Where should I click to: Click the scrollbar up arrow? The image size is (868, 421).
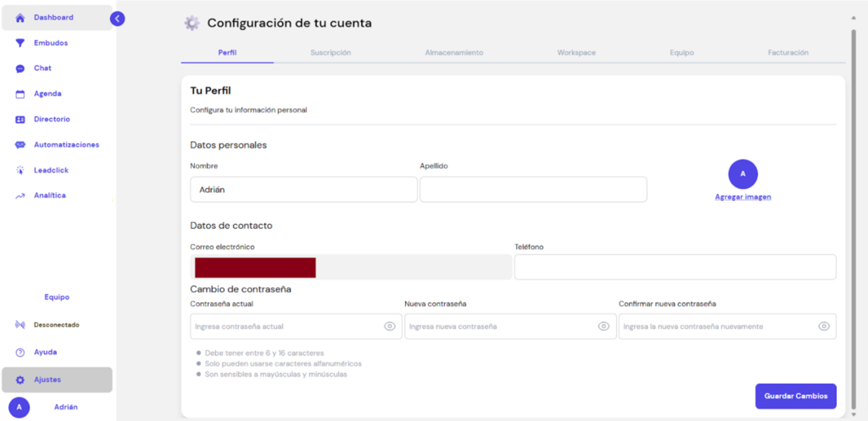pos(854,18)
